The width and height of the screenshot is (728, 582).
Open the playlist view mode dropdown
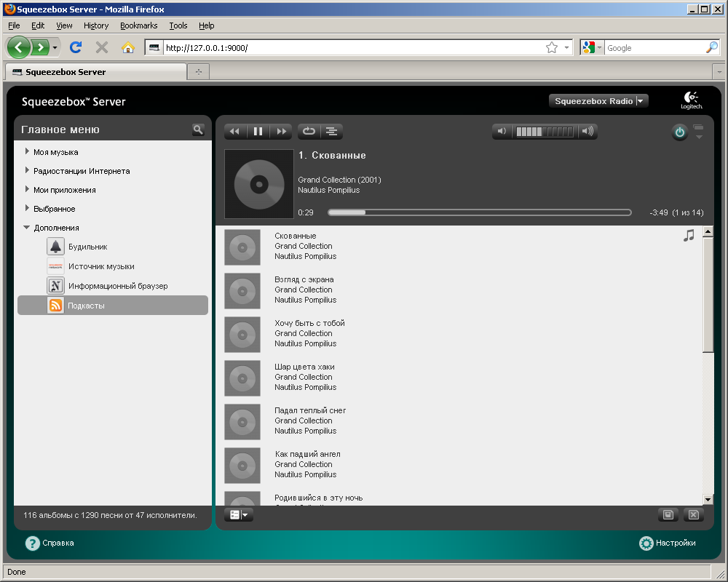239,514
